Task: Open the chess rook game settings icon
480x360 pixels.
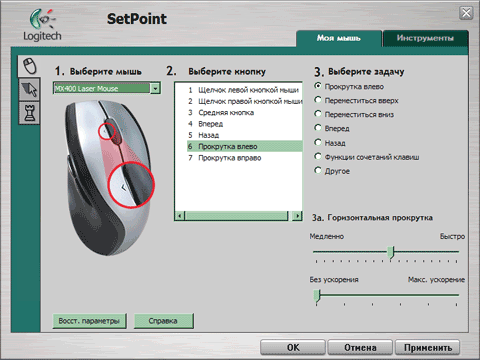Action: [x=30, y=113]
